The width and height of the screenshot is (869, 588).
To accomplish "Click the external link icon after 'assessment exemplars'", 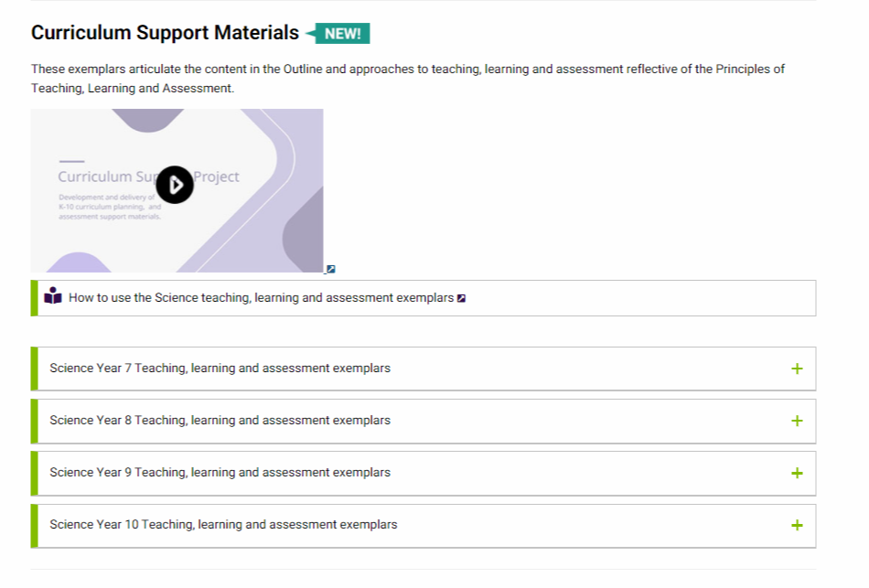I will point(461,298).
